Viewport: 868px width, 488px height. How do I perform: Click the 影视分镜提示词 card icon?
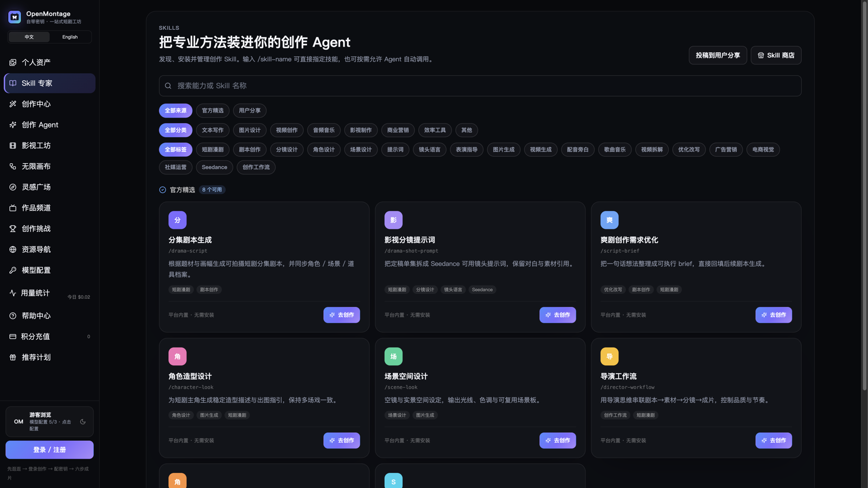point(393,220)
